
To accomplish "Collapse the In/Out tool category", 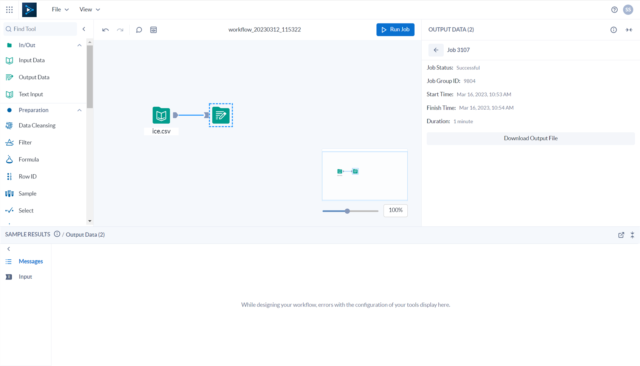I will 80,45.
